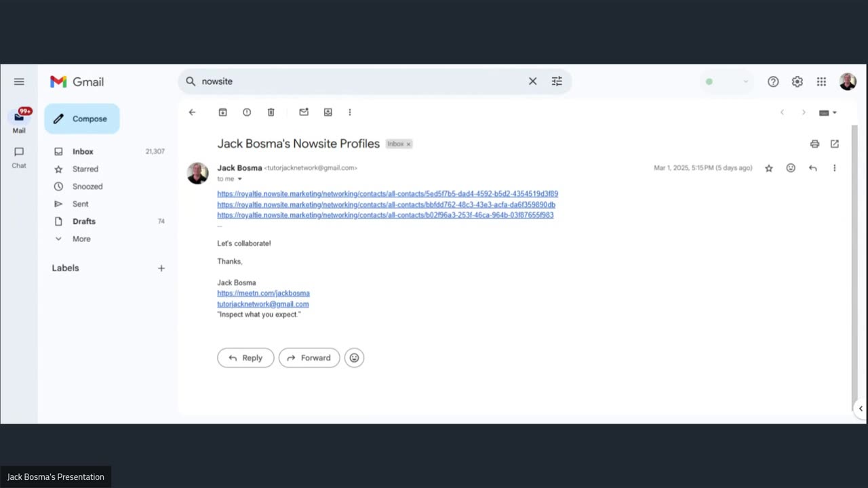Image resolution: width=868 pixels, height=488 pixels.
Task: Reply using the header arrow icon
Action: pos(812,168)
